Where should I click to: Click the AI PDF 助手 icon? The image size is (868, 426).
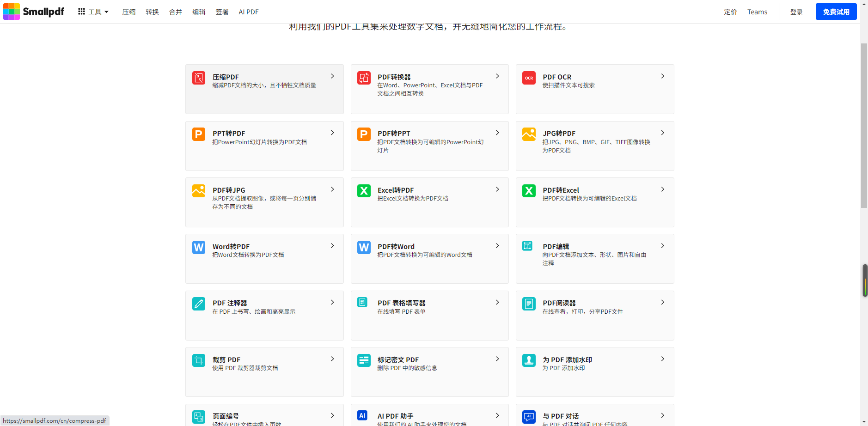pyautogui.click(x=363, y=415)
